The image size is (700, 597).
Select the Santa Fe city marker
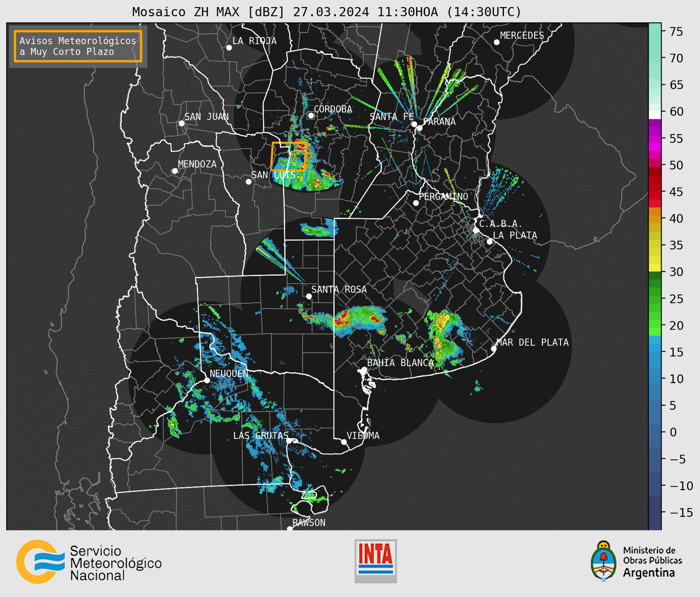pos(414,124)
